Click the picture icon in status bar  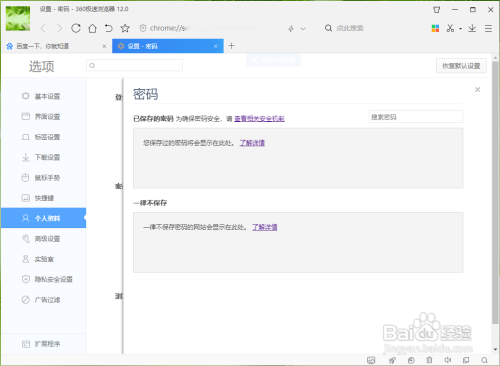[x=371, y=360]
